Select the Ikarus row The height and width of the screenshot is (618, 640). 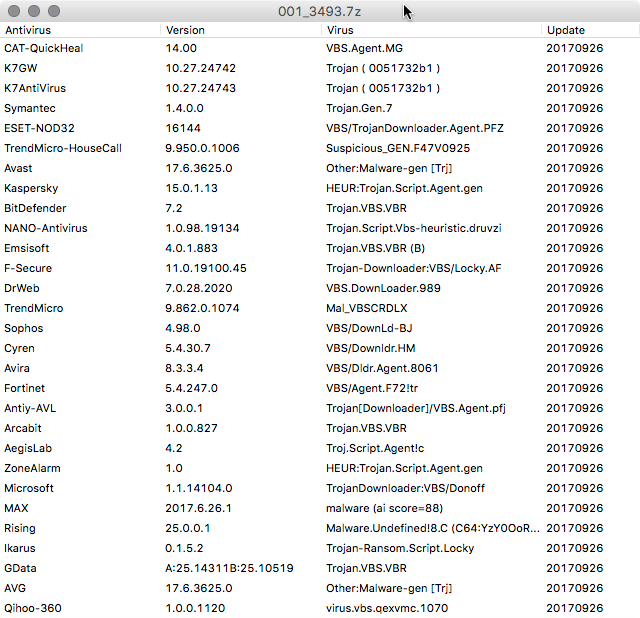coord(320,548)
